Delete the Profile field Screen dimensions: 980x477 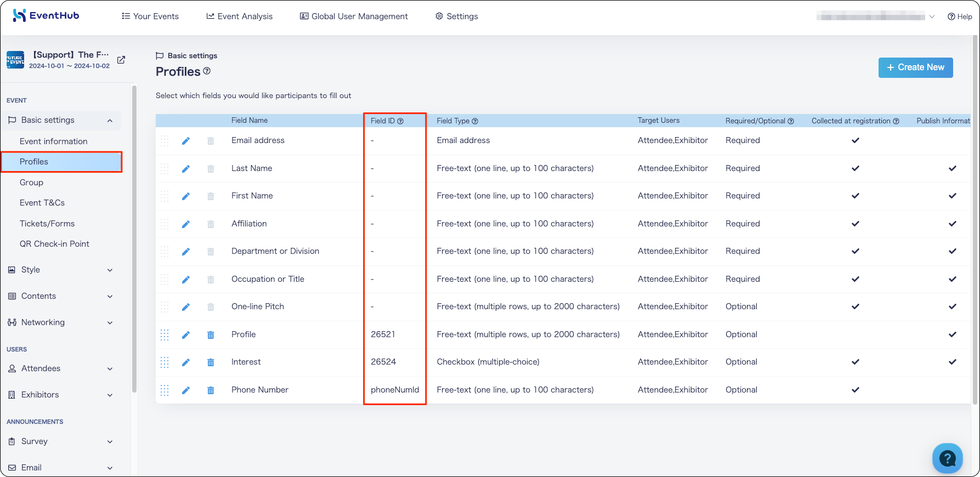211,335
